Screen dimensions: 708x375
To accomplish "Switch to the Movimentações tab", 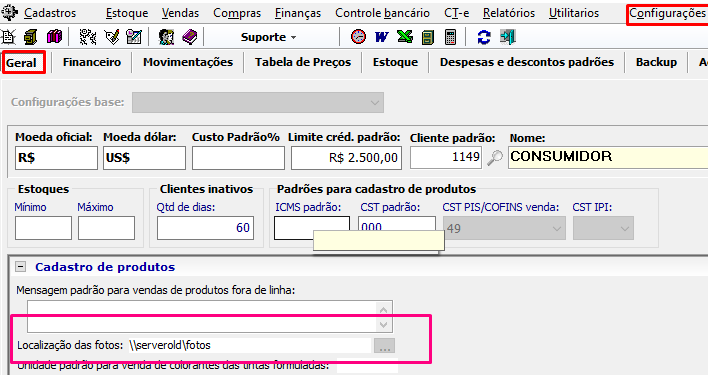I will [x=188, y=62].
